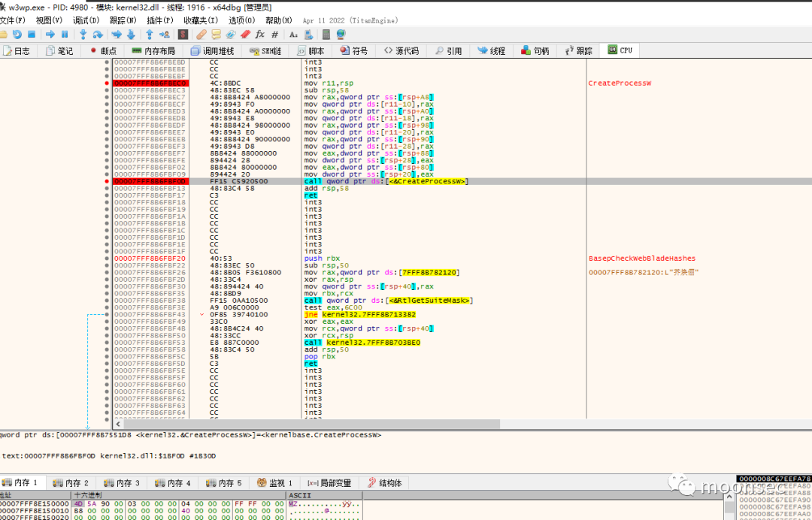Open the 视图(V) menu
812x520 pixels.
pyautogui.click(x=49, y=21)
